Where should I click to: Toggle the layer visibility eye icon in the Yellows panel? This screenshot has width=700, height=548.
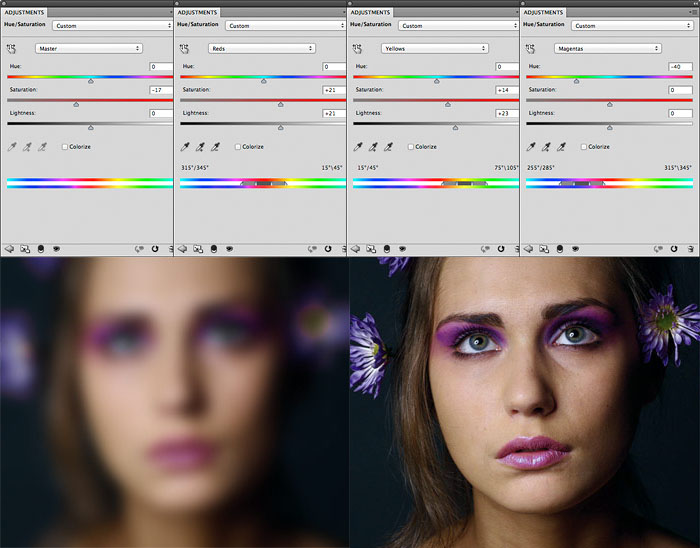pos(403,247)
